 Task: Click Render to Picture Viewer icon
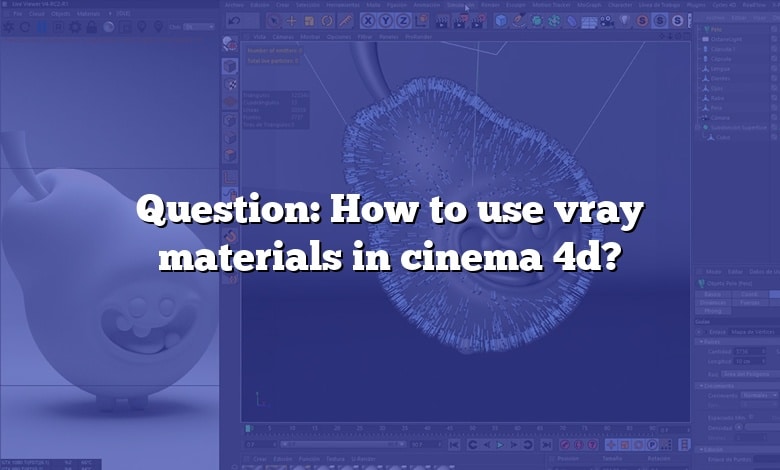click(x=461, y=21)
